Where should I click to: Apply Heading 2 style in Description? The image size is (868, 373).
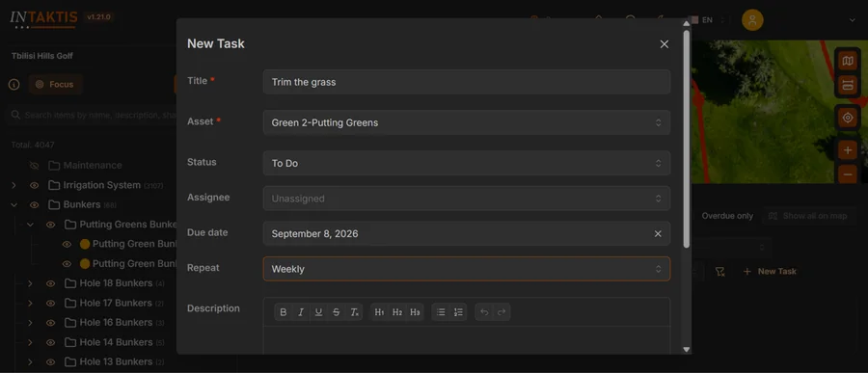[397, 312]
